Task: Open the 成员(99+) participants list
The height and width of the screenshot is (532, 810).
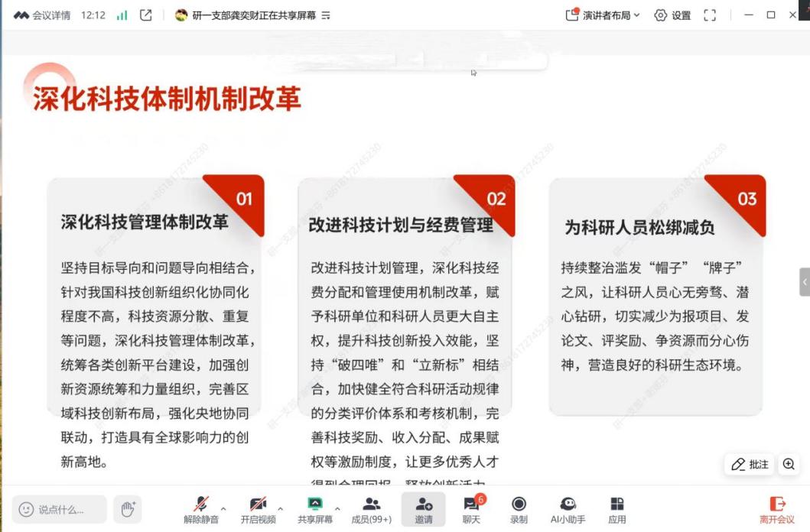Action: point(372,504)
